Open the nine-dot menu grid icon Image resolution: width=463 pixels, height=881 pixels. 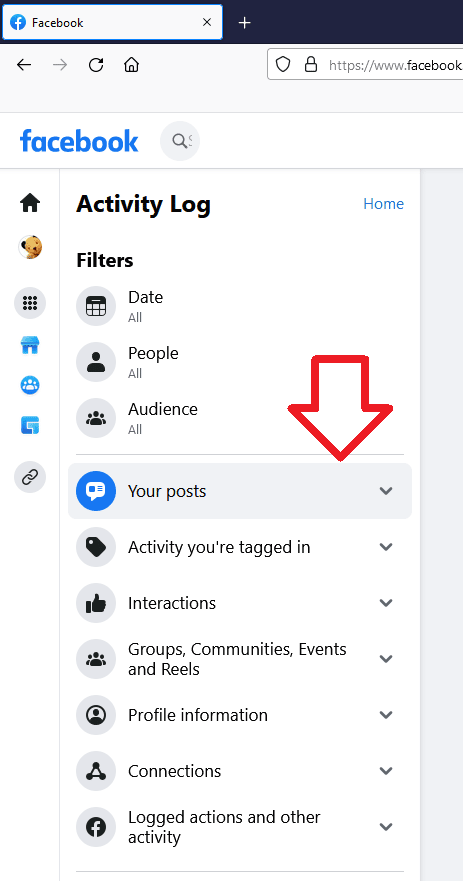(30, 303)
